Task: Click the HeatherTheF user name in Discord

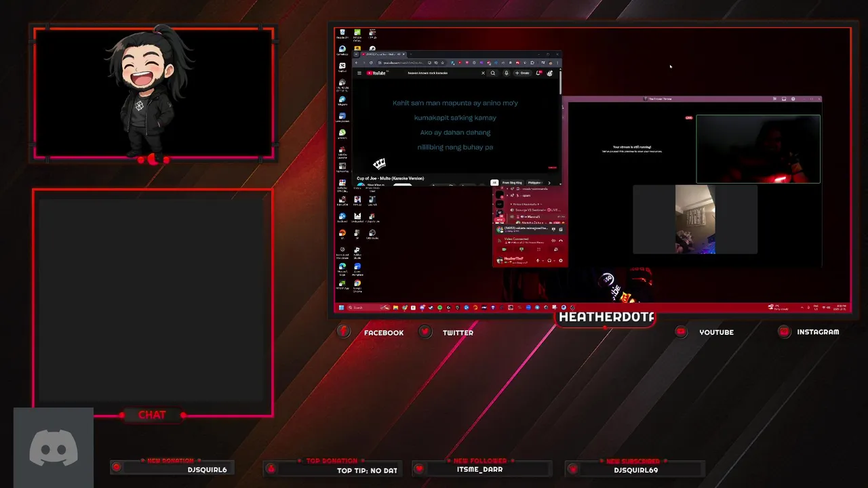Action: (x=513, y=258)
